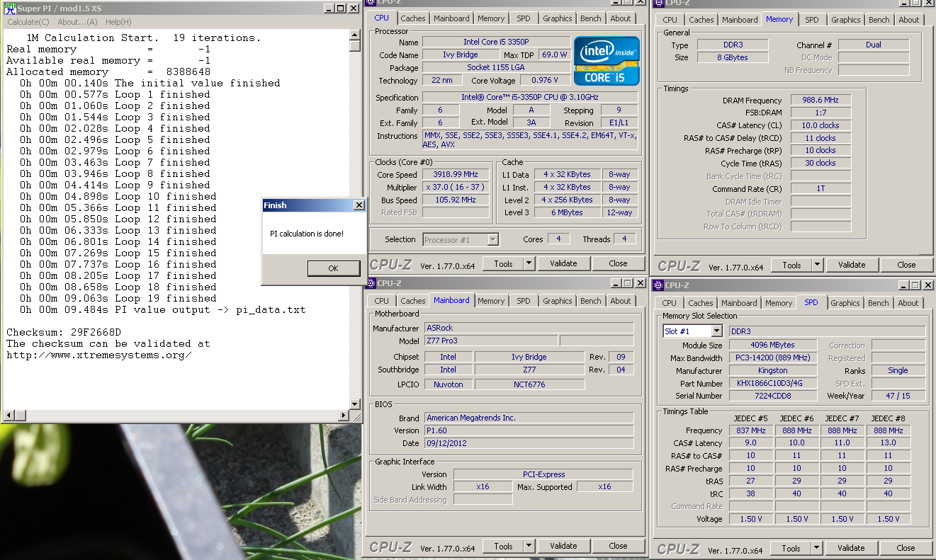Click the Max Bandwidth field PC3-14200 (889 MHz)

coord(772,358)
